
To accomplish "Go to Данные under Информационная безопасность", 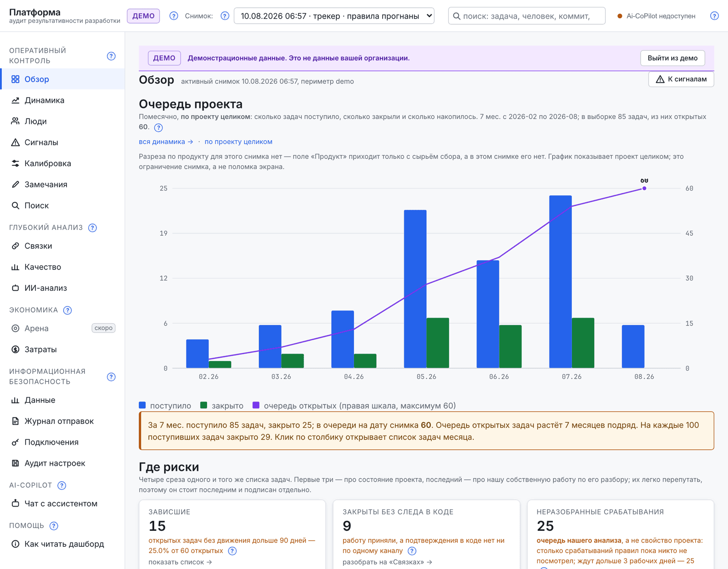I will (62, 400).
